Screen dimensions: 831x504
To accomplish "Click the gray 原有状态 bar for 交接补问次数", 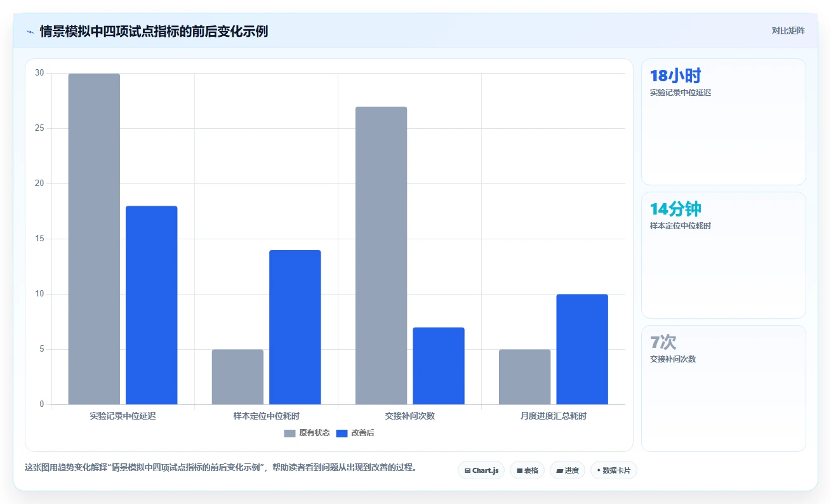I will point(381,256).
